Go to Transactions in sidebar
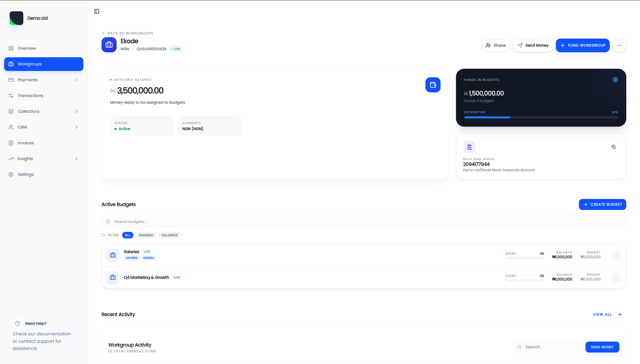640x364 pixels. (30, 95)
